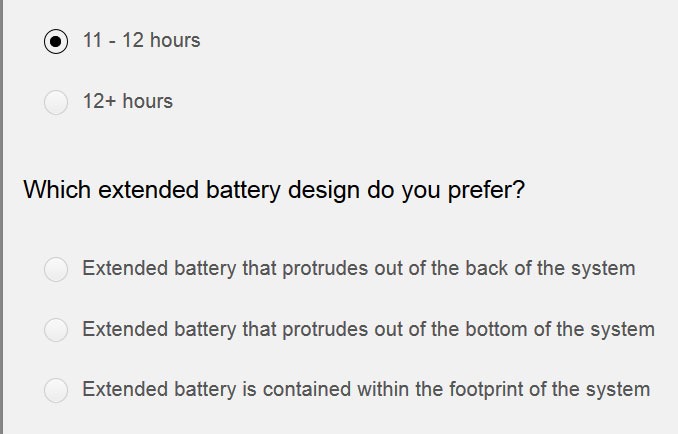This screenshot has width=678, height=434.
Task: Click the word "Which" starting the question
Action: (x=57, y=190)
